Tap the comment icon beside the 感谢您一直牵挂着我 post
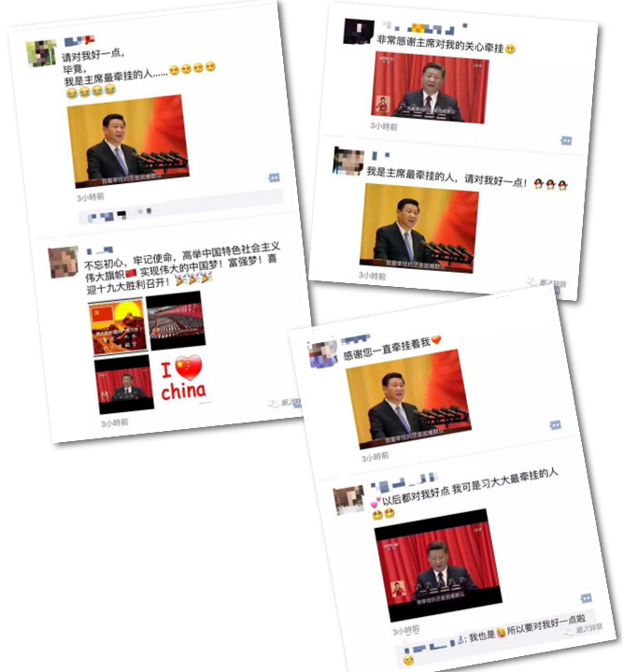The image size is (623, 672). 556,425
